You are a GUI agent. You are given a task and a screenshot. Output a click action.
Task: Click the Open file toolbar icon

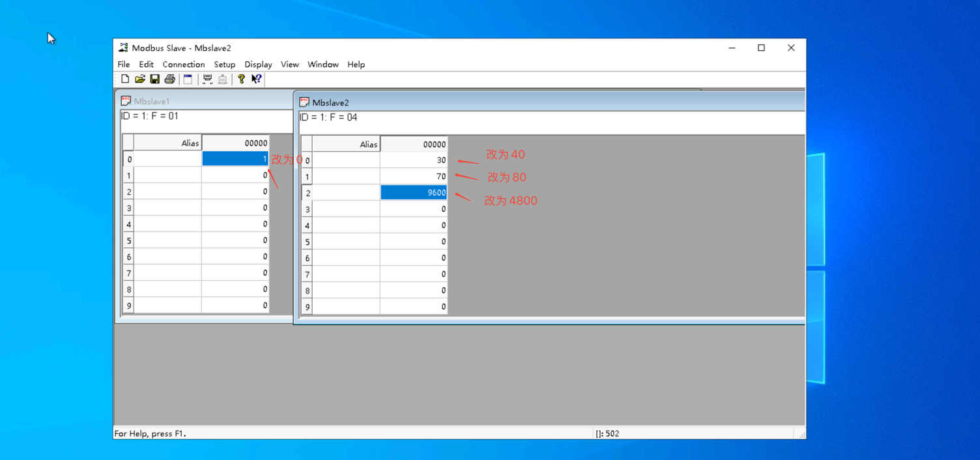[x=140, y=79]
